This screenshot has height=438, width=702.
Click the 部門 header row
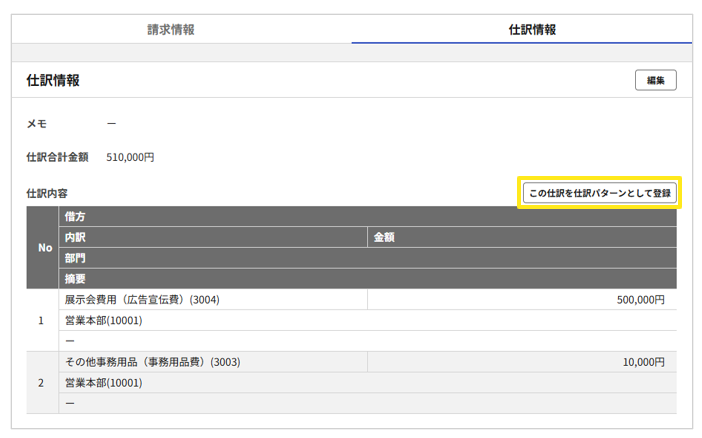(x=368, y=258)
